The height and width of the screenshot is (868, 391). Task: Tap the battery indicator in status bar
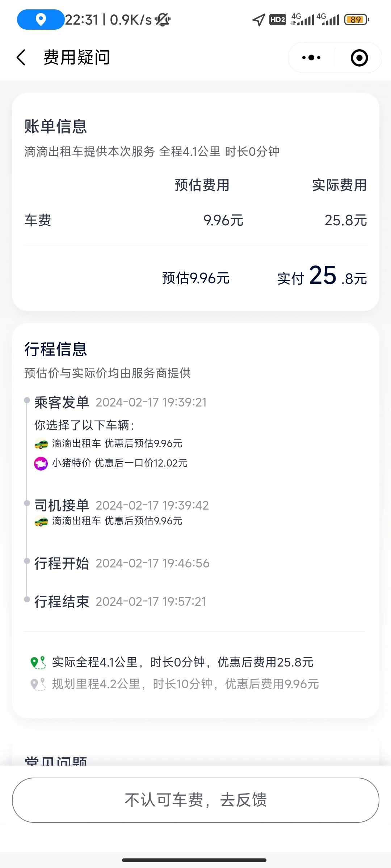pyautogui.click(x=357, y=20)
